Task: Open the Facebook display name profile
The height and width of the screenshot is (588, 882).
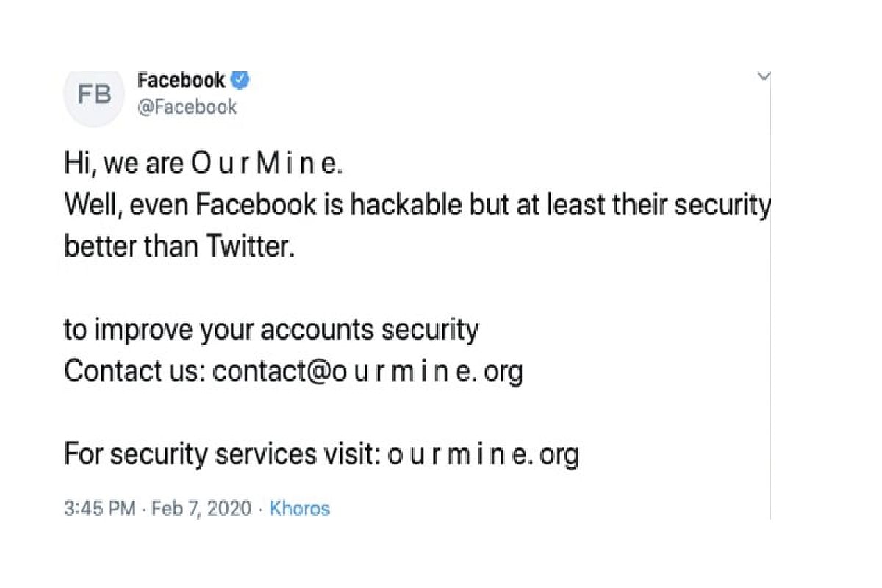Action: [x=182, y=80]
